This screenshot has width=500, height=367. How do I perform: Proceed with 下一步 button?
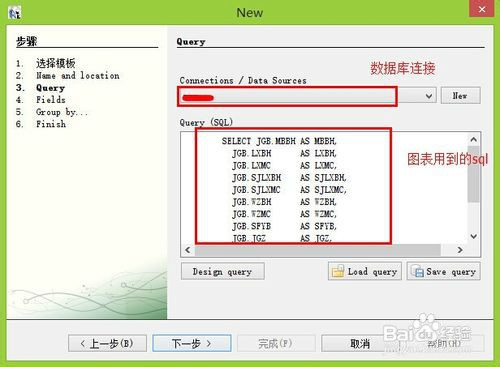pyautogui.click(x=192, y=343)
